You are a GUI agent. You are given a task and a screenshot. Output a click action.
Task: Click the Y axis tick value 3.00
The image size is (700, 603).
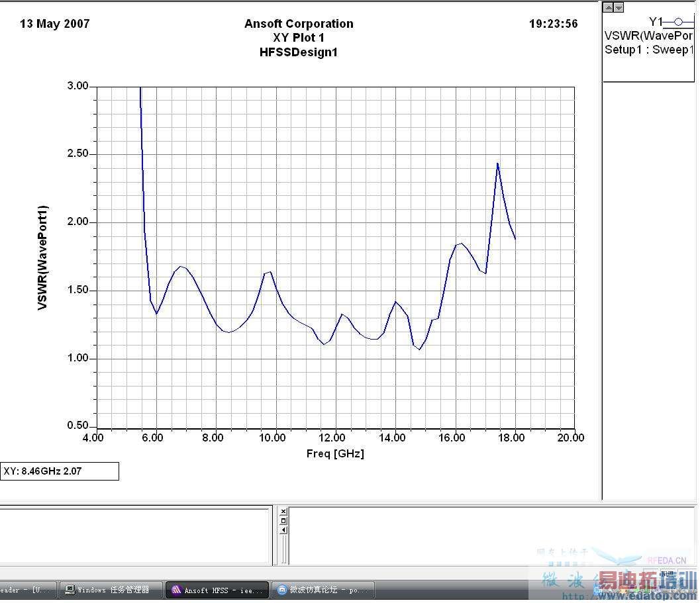77,85
